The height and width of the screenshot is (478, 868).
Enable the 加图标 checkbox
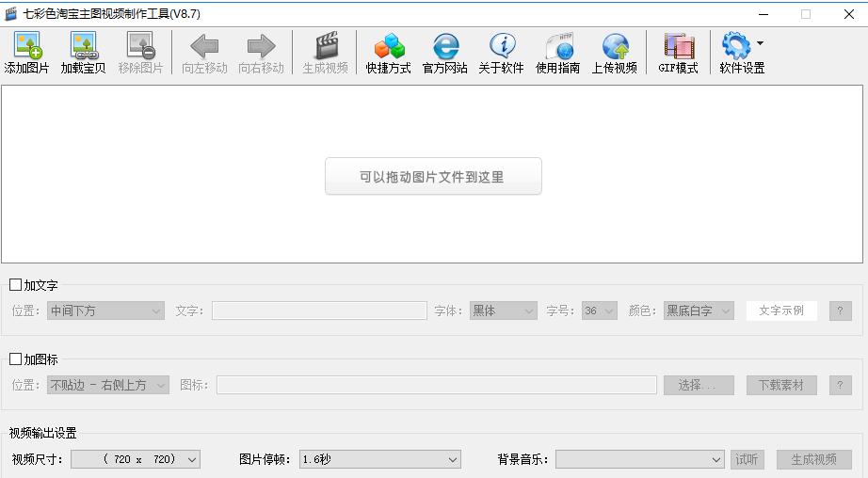point(15,359)
